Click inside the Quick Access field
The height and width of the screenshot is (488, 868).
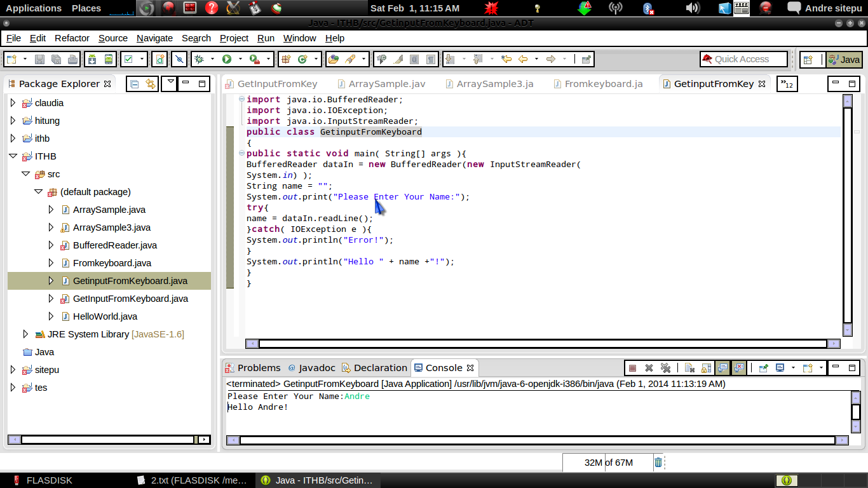(743, 58)
